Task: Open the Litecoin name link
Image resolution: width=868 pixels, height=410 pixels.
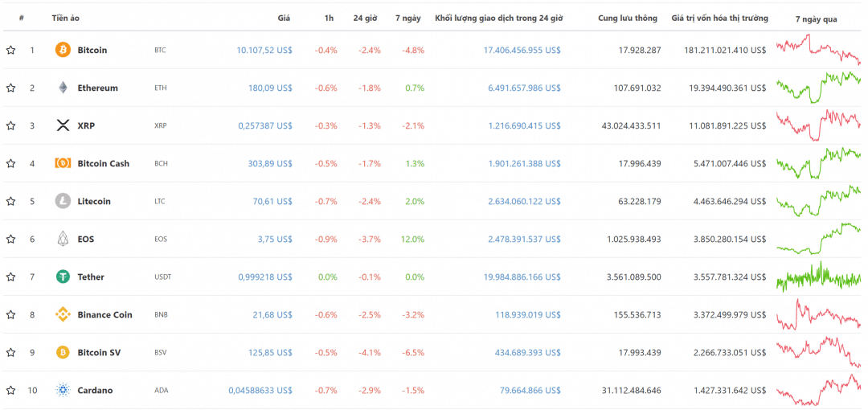Action: pyautogui.click(x=94, y=201)
